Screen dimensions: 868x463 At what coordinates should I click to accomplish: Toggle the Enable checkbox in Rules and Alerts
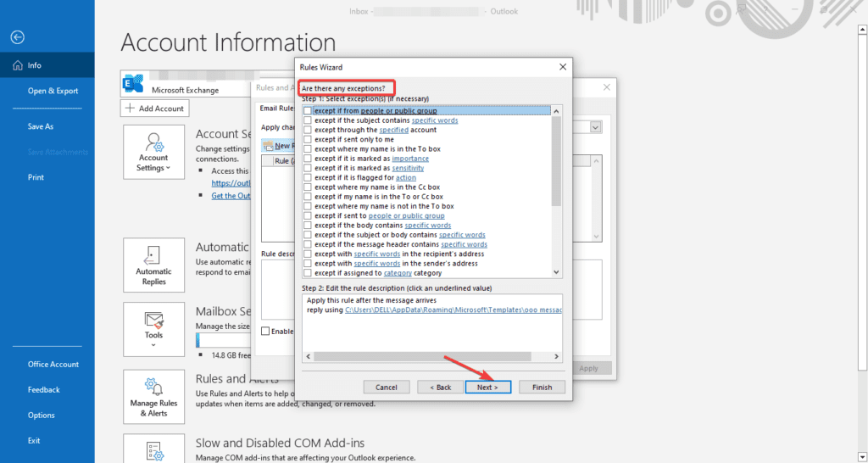pos(265,332)
